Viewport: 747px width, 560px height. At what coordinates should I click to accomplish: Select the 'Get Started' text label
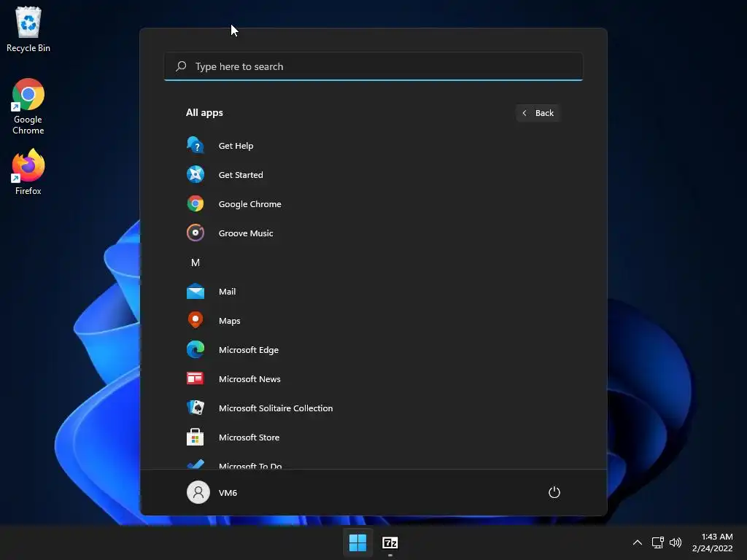pos(241,175)
